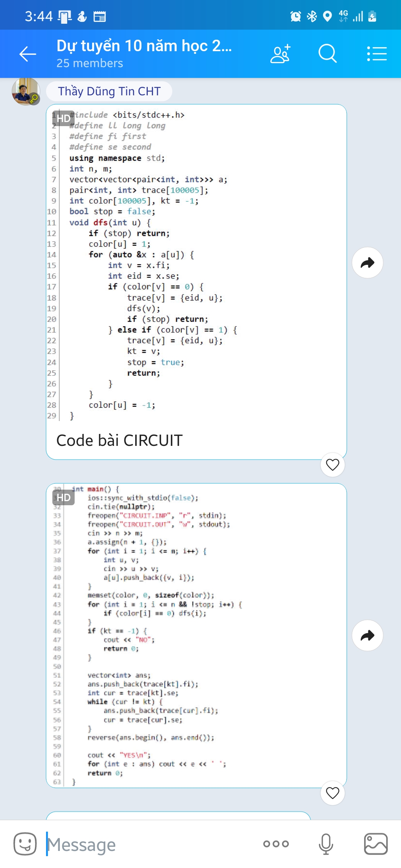Tap HD badge on the first code image
Screen dimensions: 401x868
tap(63, 118)
